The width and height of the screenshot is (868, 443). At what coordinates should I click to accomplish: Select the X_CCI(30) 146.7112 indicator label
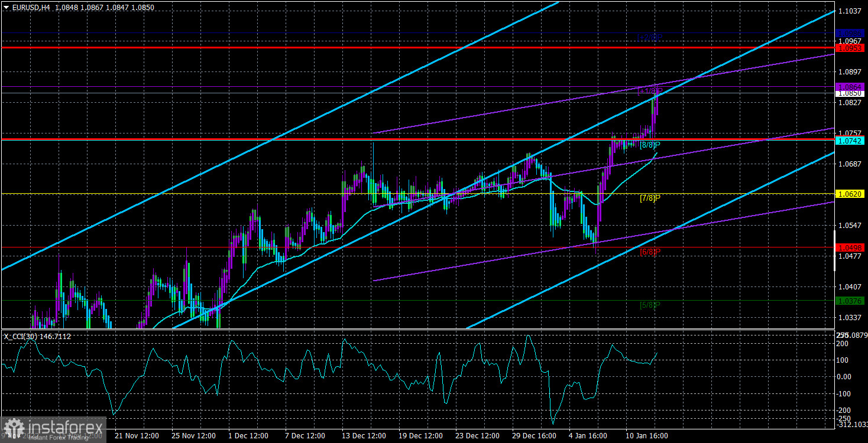(x=38, y=336)
